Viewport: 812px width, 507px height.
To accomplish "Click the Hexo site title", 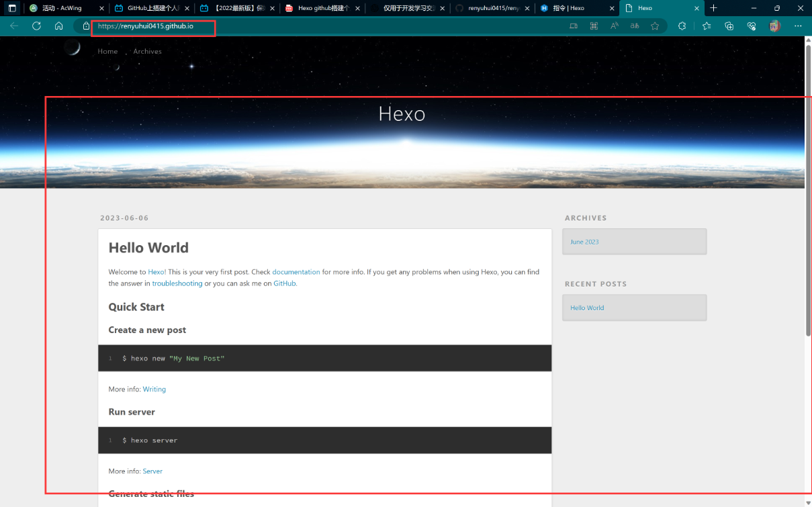I will pyautogui.click(x=402, y=113).
